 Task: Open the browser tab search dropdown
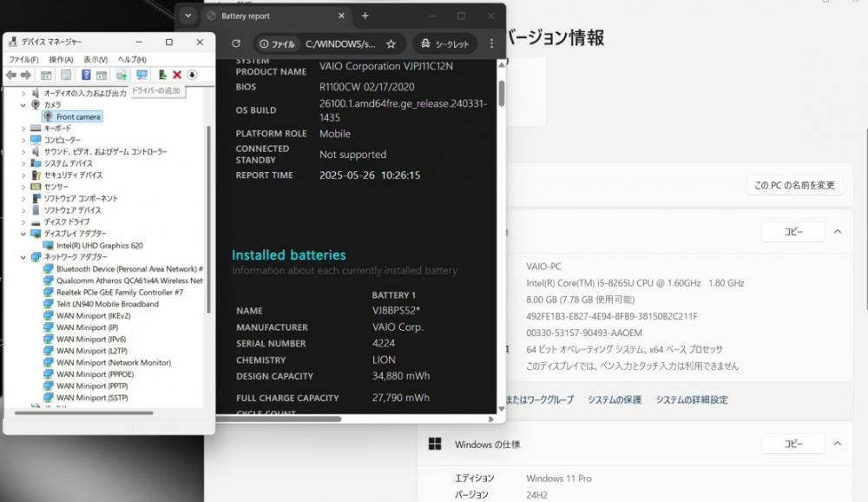pyautogui.click(x=188, y=17)
